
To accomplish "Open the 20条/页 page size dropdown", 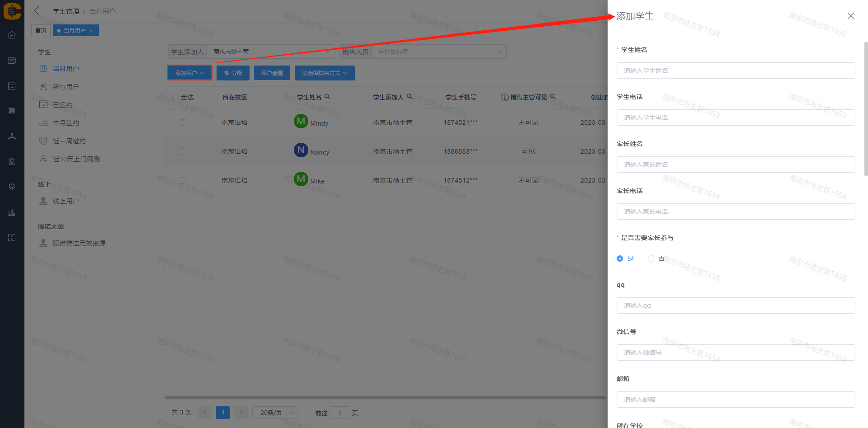I will (275, 413).
